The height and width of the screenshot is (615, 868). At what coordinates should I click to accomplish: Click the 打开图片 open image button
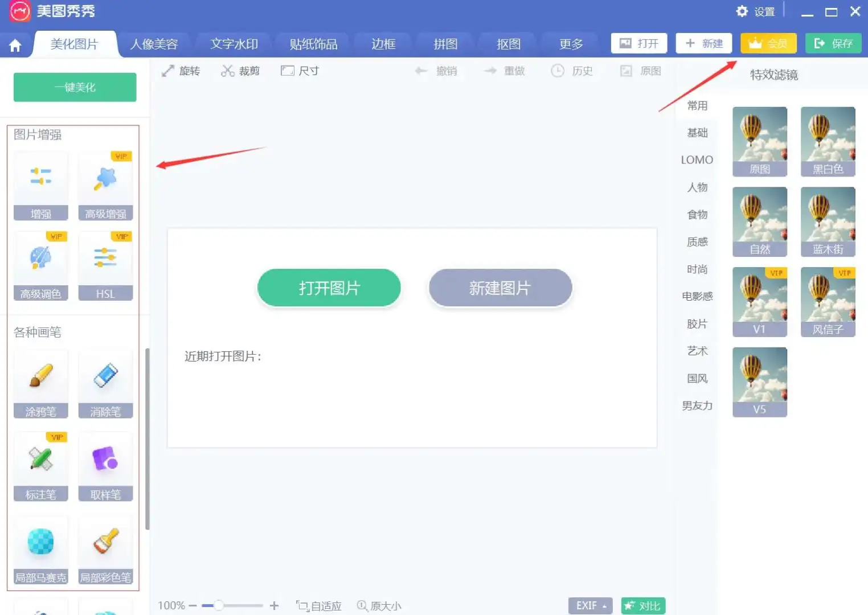click(x=329, y=288)
